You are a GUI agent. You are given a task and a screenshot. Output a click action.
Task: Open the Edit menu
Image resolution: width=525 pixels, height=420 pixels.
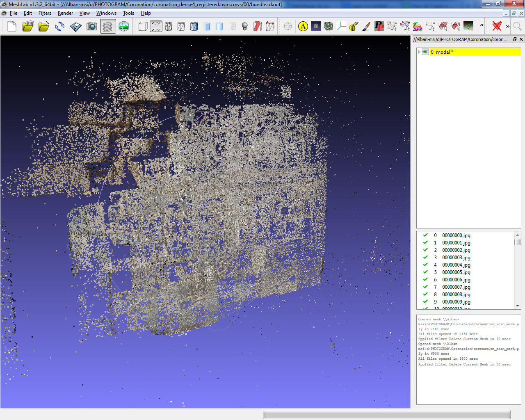[x=28, y=13]
